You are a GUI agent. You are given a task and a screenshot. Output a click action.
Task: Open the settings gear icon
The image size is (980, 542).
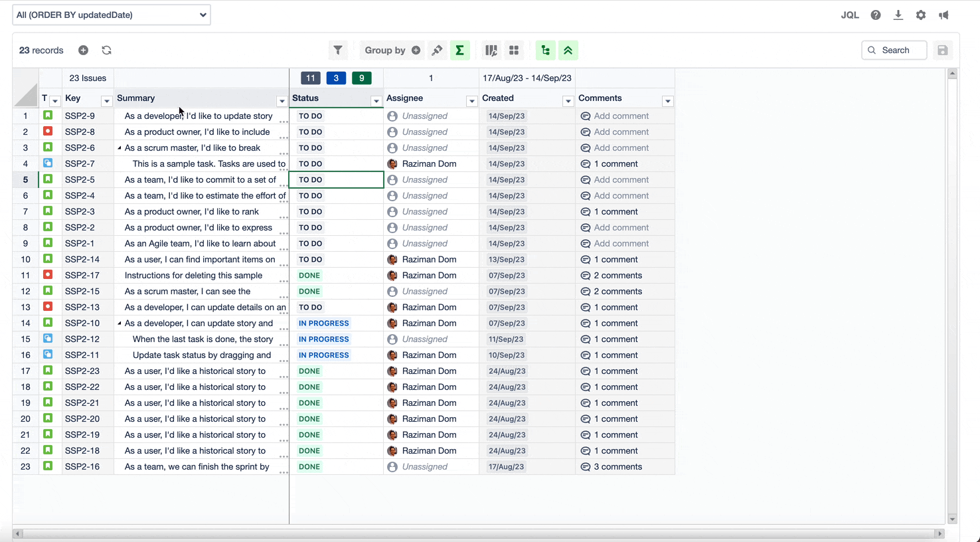[x=920, y=15]
